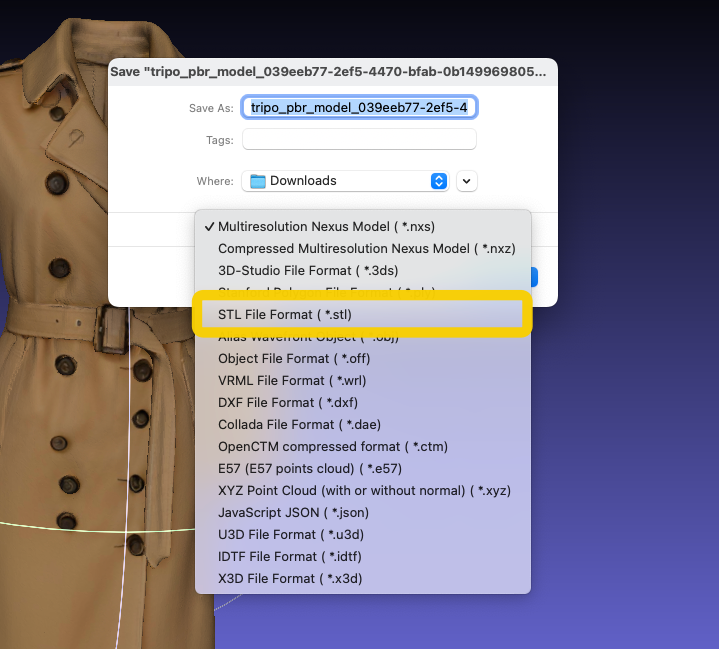Select U3D File Format (*.u3d)

click(363, 535)
